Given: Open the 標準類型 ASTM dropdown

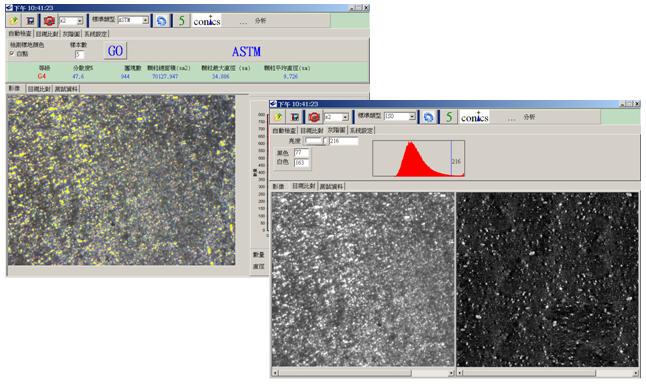Looking at the screenshot, I should click(x=145, y=20).
